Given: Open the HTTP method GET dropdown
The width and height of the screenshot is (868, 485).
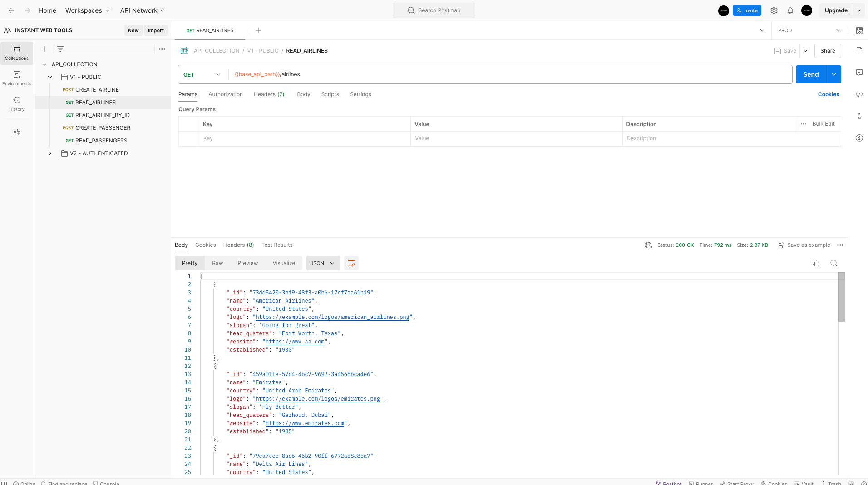Looking at the screenshot, I should pos(202,74).
